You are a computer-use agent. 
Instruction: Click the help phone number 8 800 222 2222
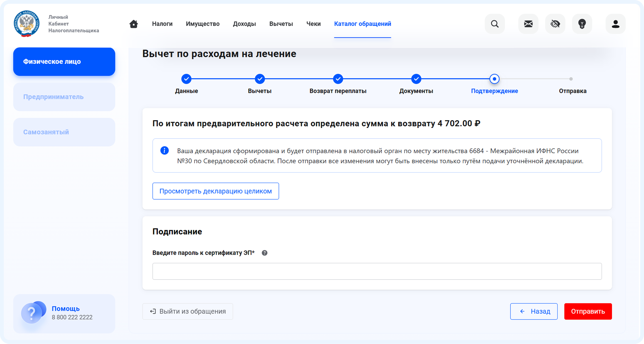(x=72, y=317)
